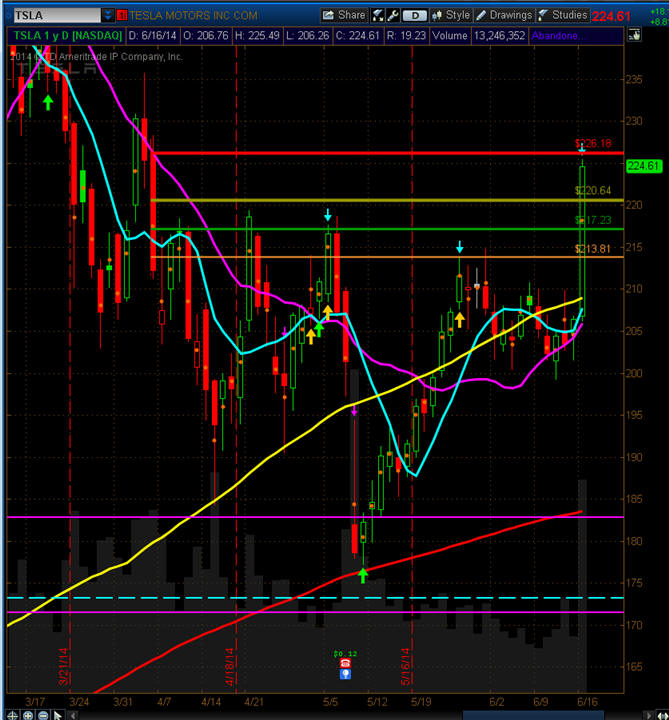
Task: Click the red alert icon beside Tesla name
Action: [122, 16]
